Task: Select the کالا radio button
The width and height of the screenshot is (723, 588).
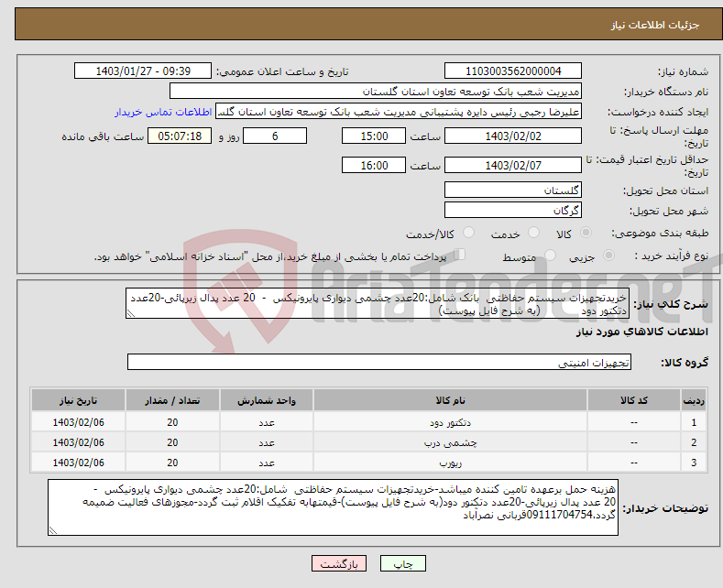Action: [x=586, y=233]
